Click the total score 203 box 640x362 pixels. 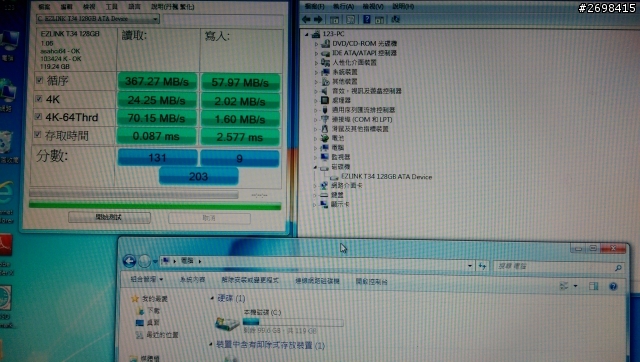tap(198, 176)
